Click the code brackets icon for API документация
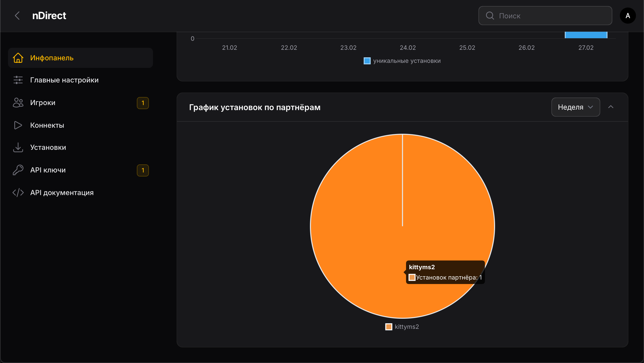This screenshot has width=644, height=363. (x=18, y=193)
